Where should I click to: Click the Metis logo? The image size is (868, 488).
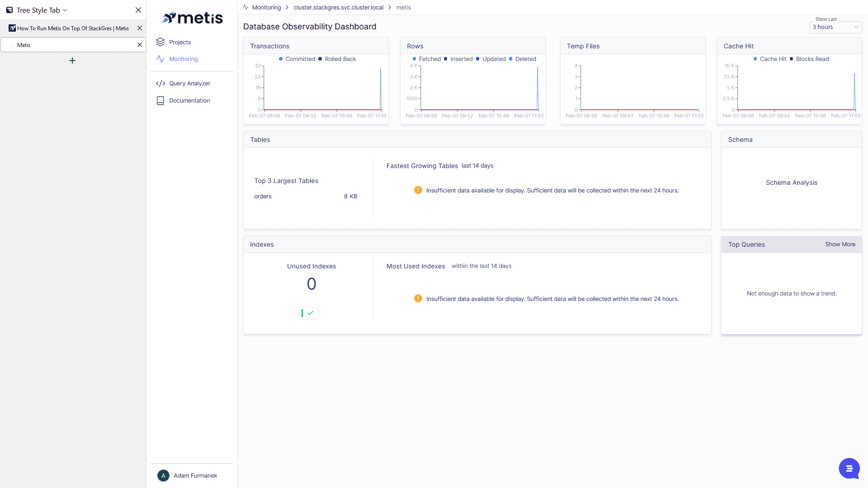pyautogui.click(x=192, y=18)
